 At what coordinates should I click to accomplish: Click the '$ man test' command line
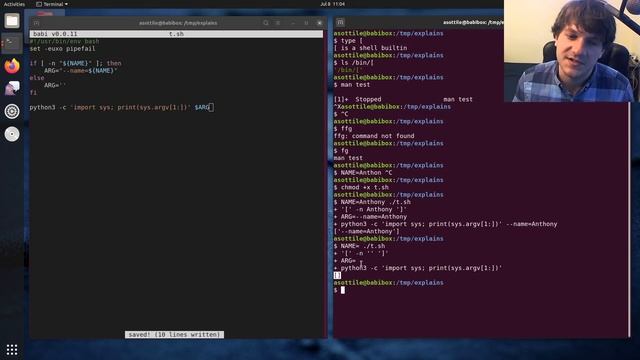[x=352, y=84]
